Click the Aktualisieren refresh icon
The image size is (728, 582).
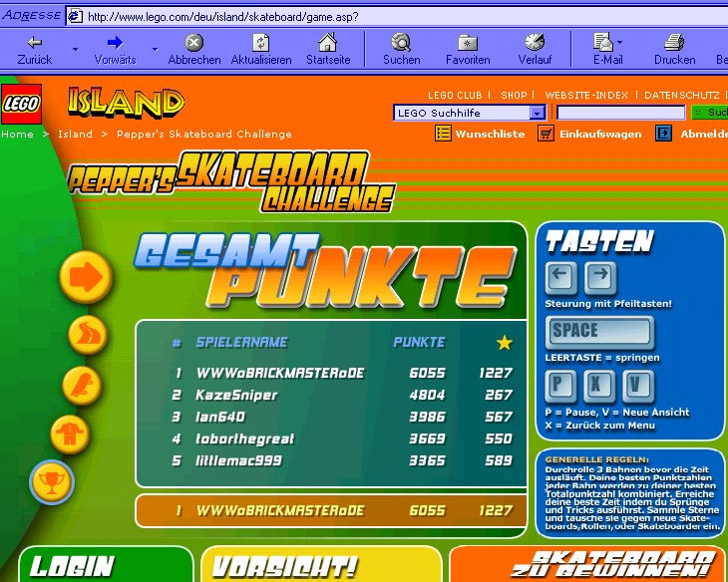(261, 49)
